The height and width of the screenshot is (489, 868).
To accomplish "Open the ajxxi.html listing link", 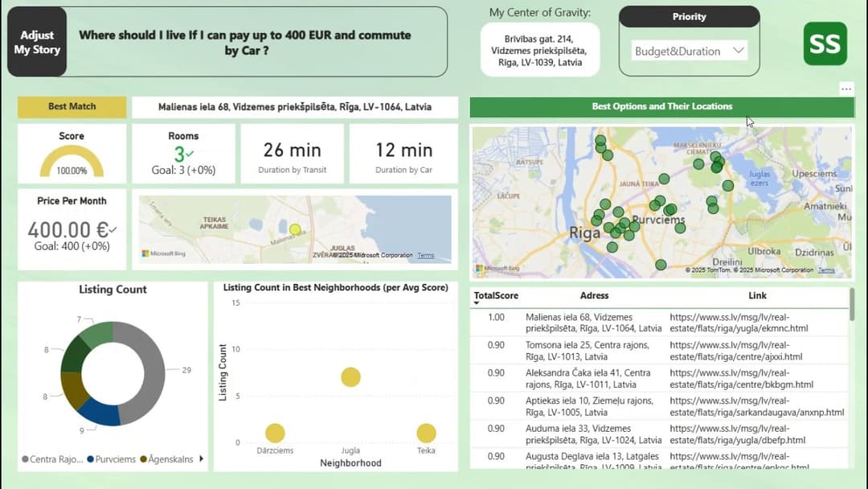I will [x=736, y=351].
